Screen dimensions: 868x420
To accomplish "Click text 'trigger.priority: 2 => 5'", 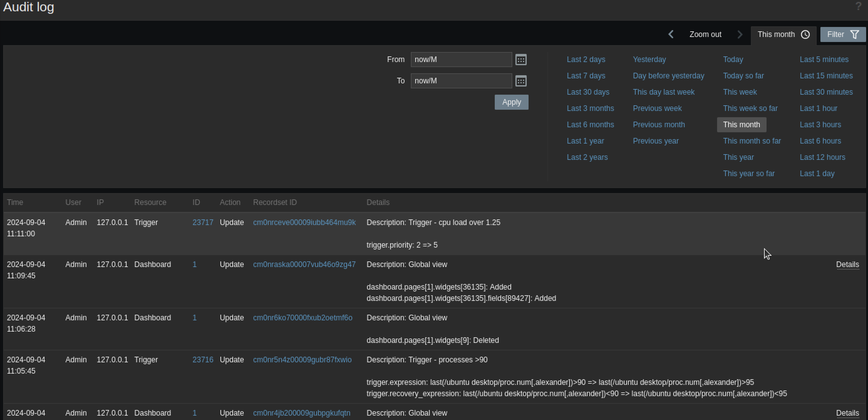I will click(402, 245).
